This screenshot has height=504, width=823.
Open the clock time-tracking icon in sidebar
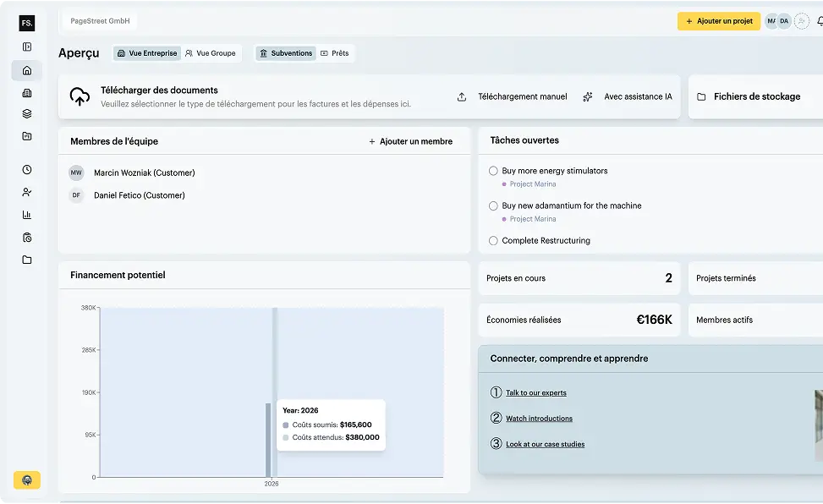(x=27, y=170)
